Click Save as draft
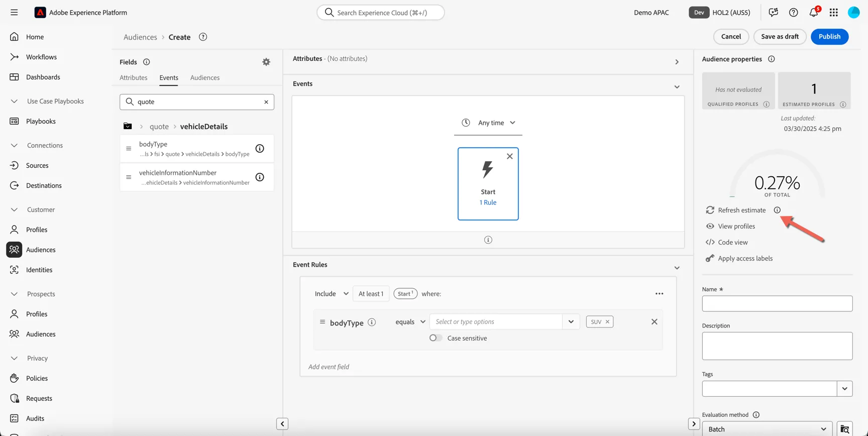This screenshot has height=436, width=868. tap(780, 37)
